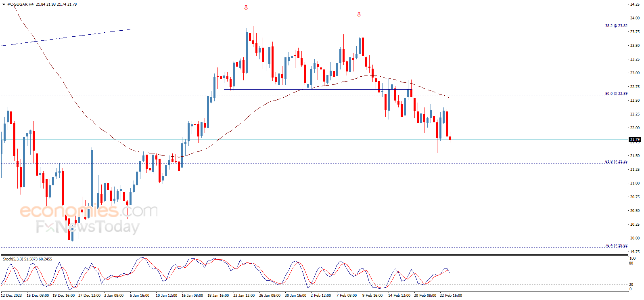Click the 20 Feb 08:00 time label
644x300 pixels.
(425, 296)
